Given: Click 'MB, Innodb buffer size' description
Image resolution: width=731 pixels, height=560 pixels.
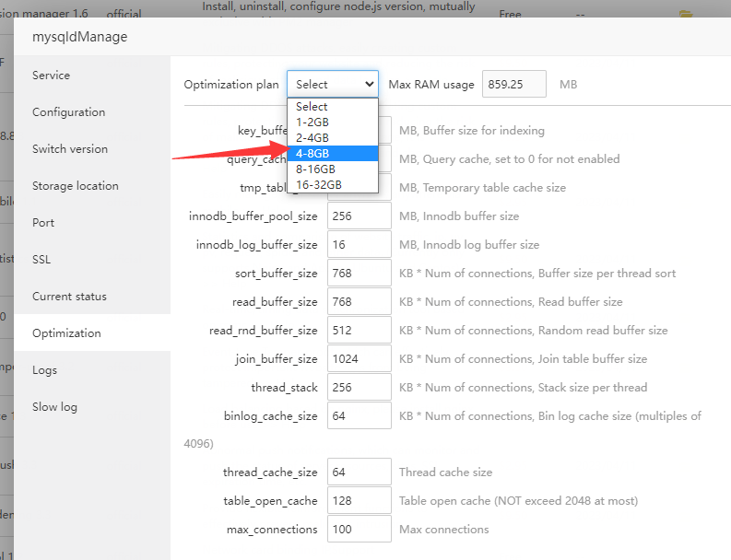Looking at the screenshot, I should click(459, 216).
